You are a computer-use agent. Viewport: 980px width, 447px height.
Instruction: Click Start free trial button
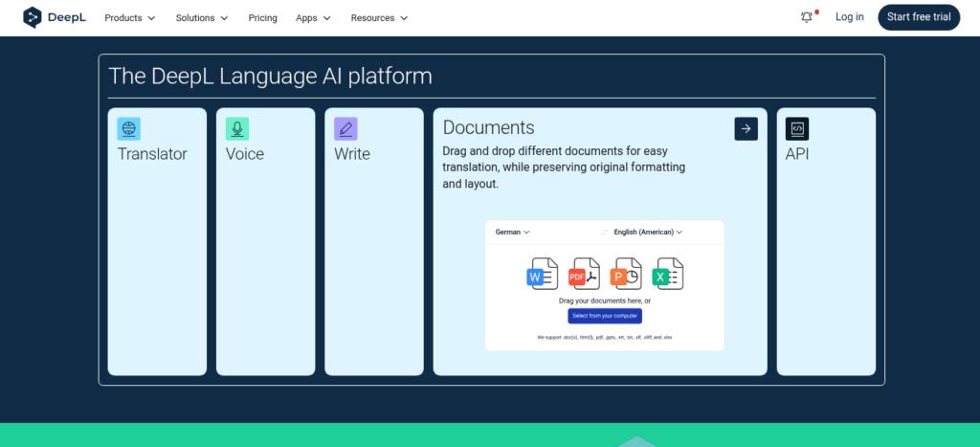point(919,17)
